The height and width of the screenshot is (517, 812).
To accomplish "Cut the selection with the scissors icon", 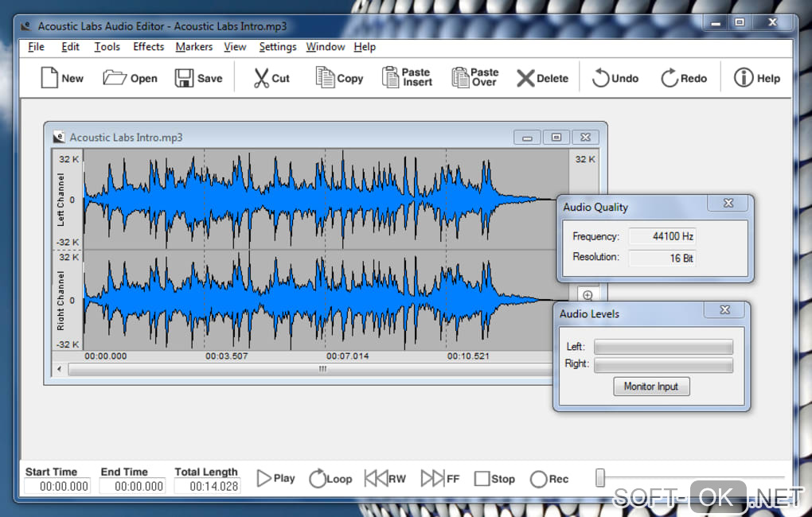I will pyautogui.click(x=261, y=78).
